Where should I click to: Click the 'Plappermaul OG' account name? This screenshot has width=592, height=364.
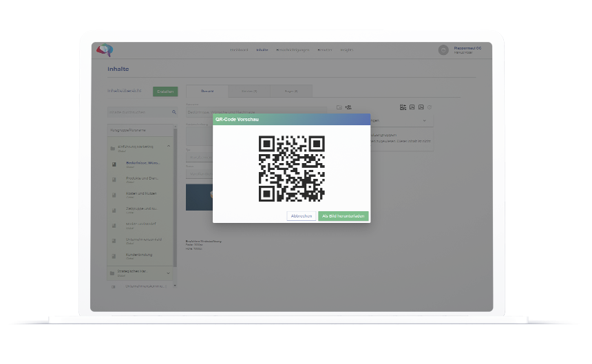click(x=467, y=48)
